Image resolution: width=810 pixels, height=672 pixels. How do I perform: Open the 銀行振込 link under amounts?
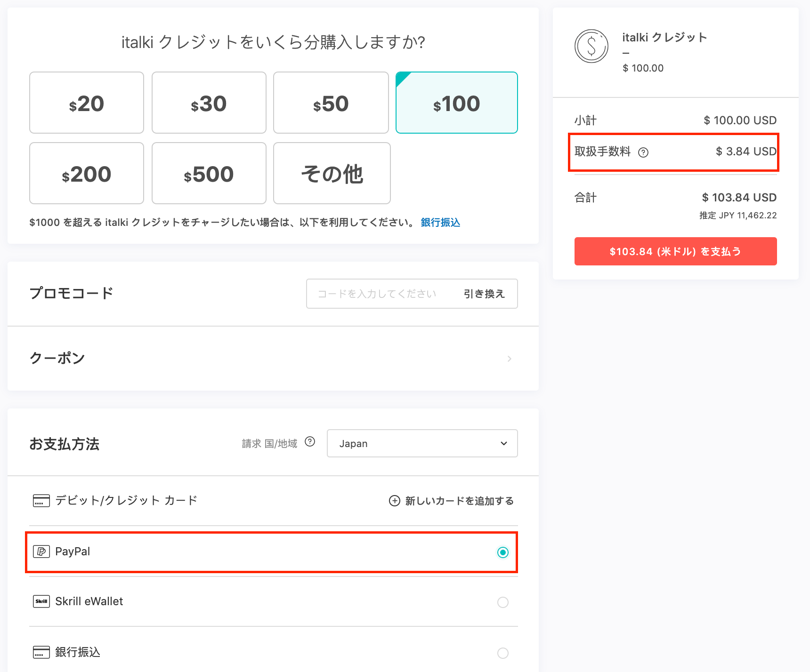tap(440, 222)
